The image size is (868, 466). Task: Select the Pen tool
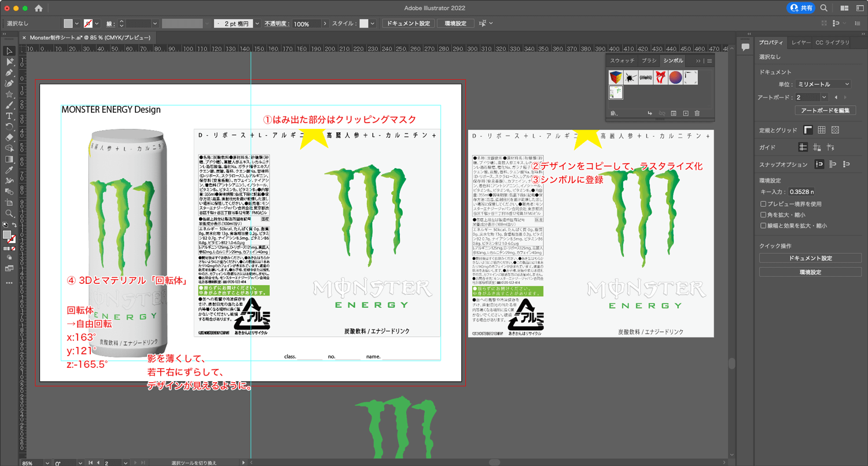(9, 73)
